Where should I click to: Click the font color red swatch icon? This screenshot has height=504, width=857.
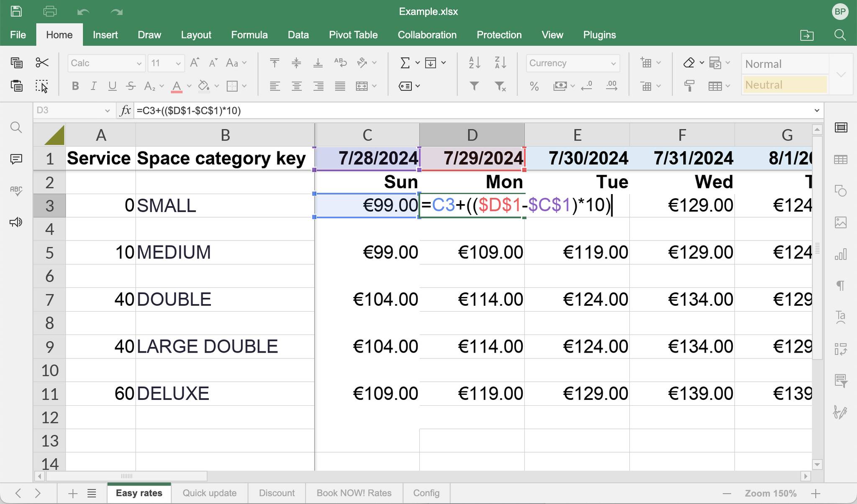tap(177, 86)
